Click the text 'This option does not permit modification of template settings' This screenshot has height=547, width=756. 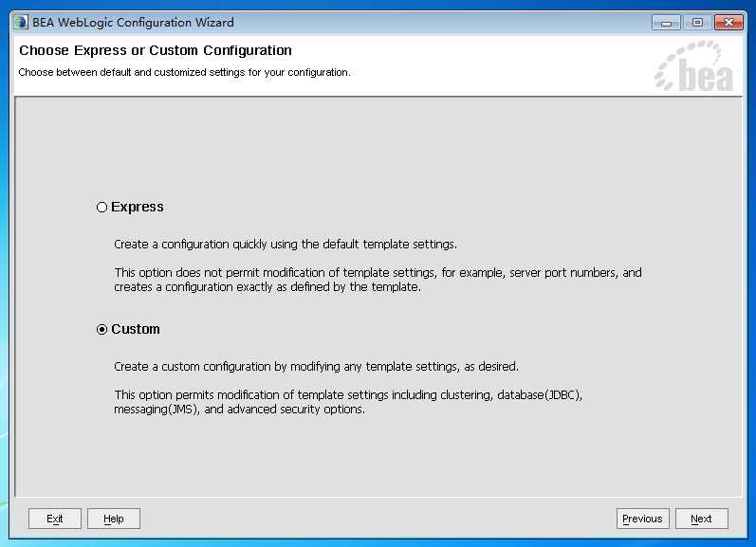[274, 273]
